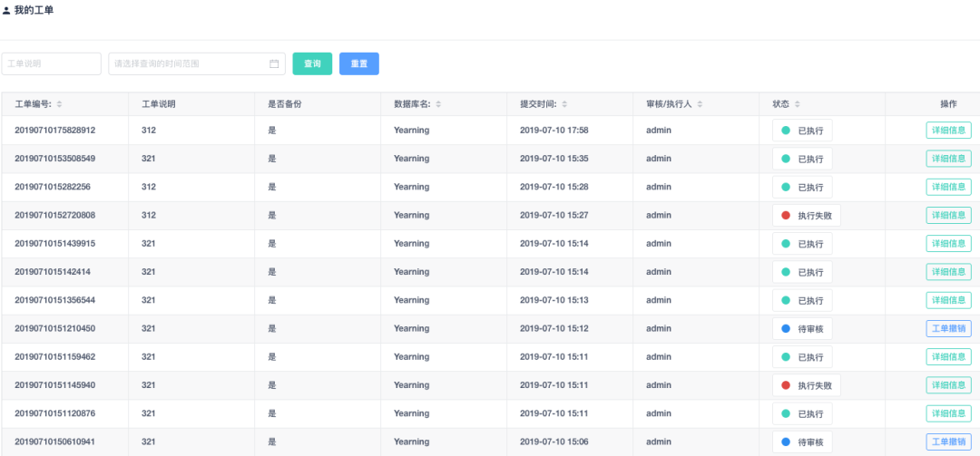
Task: Open 详细信息 for order 20190710153508549
Action: pyautogui.click(x=949, y=159)
